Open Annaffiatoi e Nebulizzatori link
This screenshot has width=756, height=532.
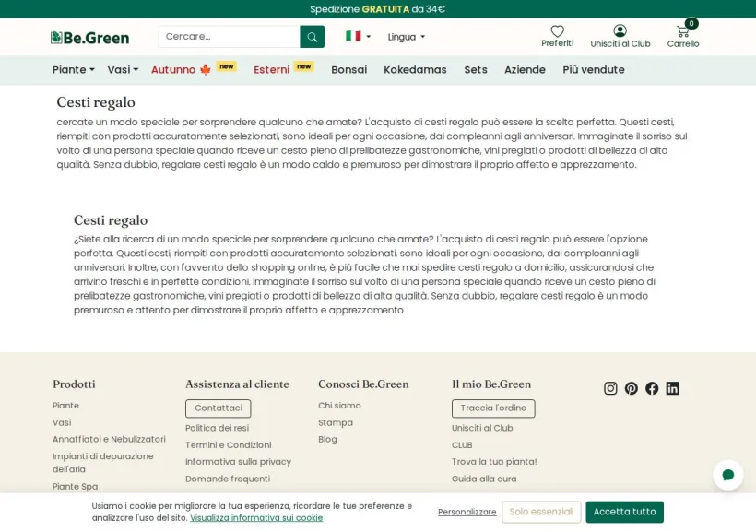tap(109, 440)
